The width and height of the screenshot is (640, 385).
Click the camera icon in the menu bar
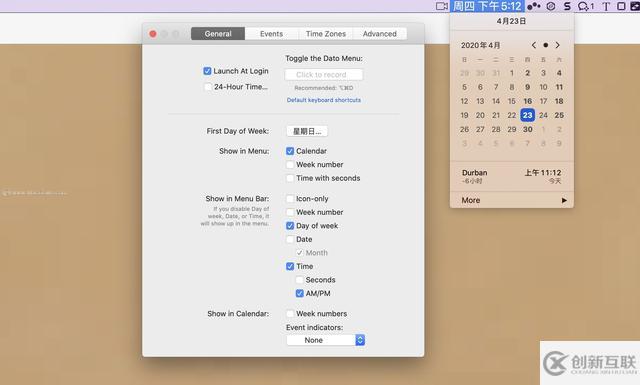(x=442, y=6)
